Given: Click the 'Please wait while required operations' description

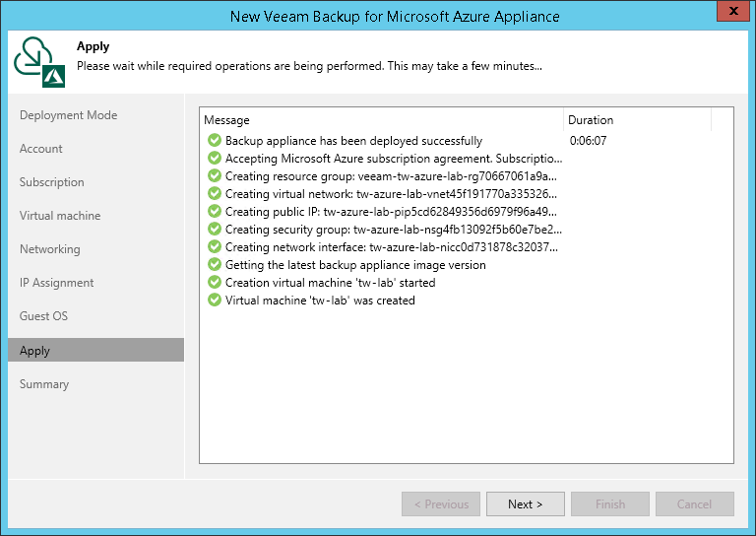Looking at the screenshot, I should [309, 66].
